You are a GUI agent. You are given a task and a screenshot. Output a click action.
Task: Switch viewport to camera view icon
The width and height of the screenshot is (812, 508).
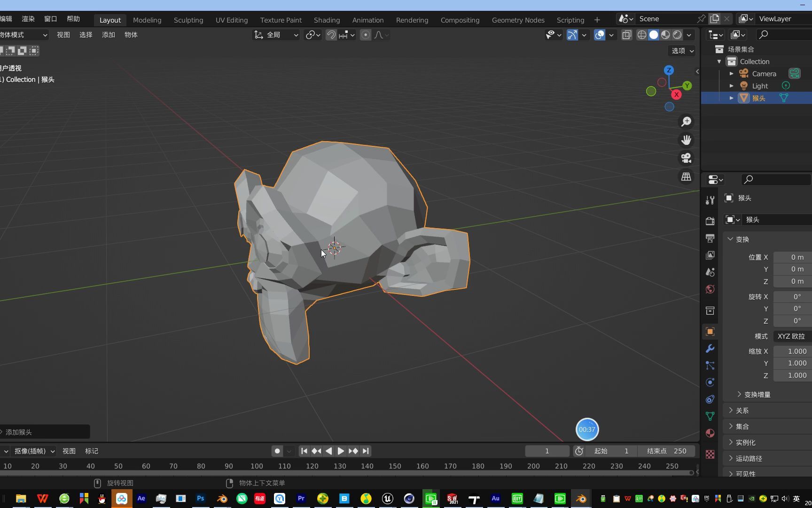(x=686, y=158)
